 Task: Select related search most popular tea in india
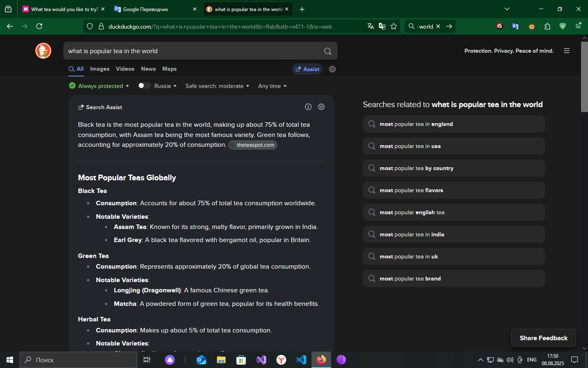(454, 234)
